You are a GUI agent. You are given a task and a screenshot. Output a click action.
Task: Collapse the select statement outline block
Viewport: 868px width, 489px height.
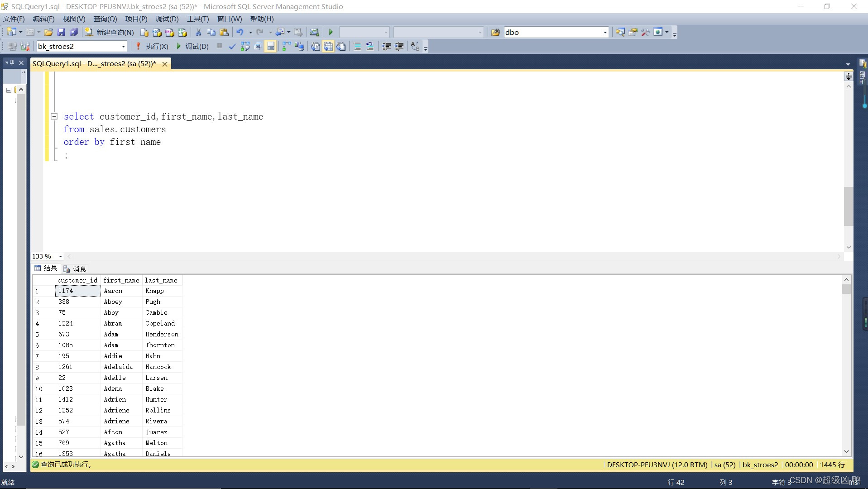point(54,116)
